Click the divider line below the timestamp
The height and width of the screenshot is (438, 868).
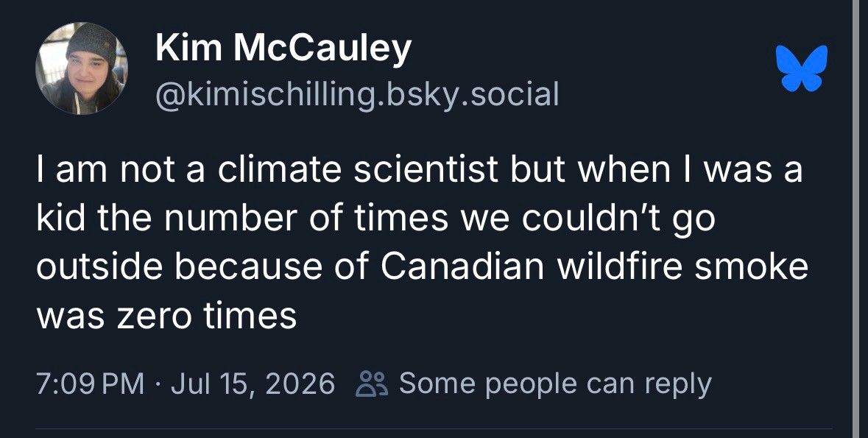434,428
